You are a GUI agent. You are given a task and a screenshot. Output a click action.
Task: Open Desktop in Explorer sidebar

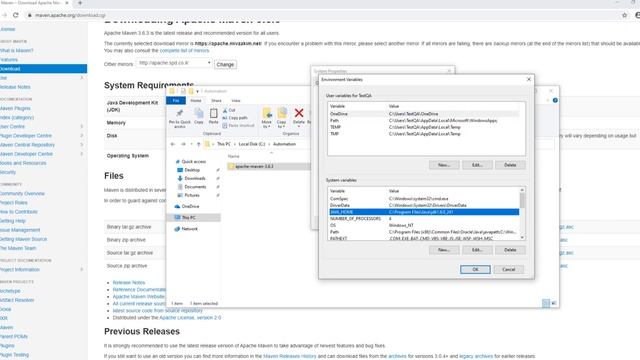point(189,170)
